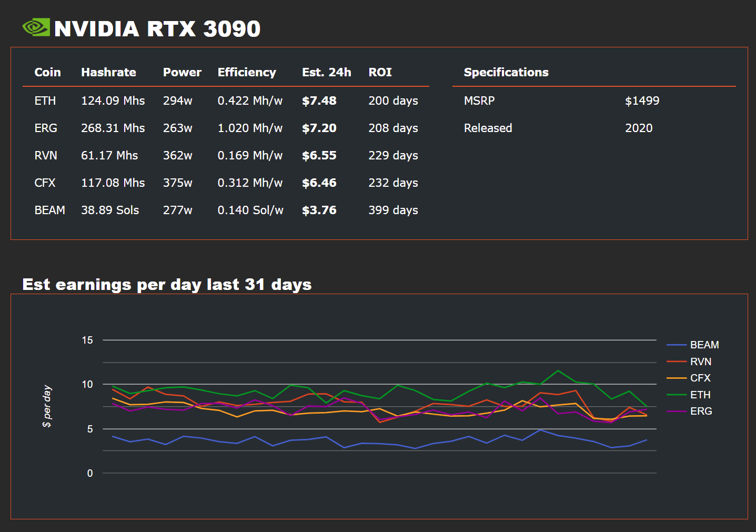The image size is (756, 532).
Task: Click CFX estimated earnings $6.46
Action: tap(319, 183)
